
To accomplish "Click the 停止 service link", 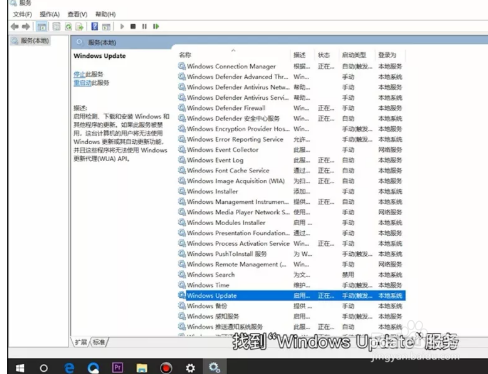I will pos(79,74).
